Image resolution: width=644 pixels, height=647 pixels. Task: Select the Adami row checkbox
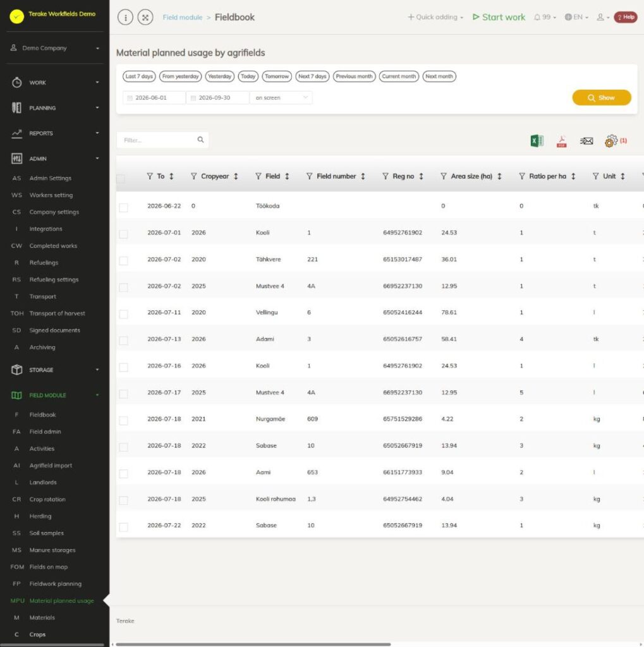coord(123,341)
